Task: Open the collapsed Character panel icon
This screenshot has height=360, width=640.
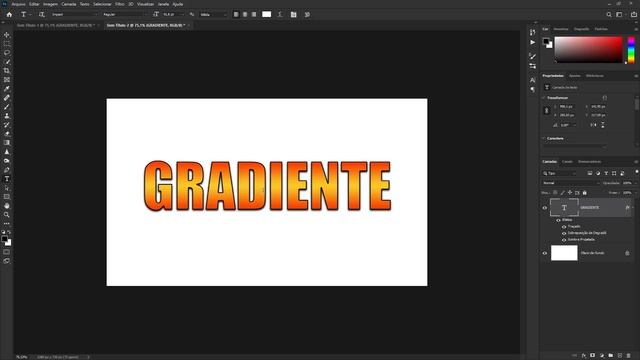Action: tap(532, 80)
